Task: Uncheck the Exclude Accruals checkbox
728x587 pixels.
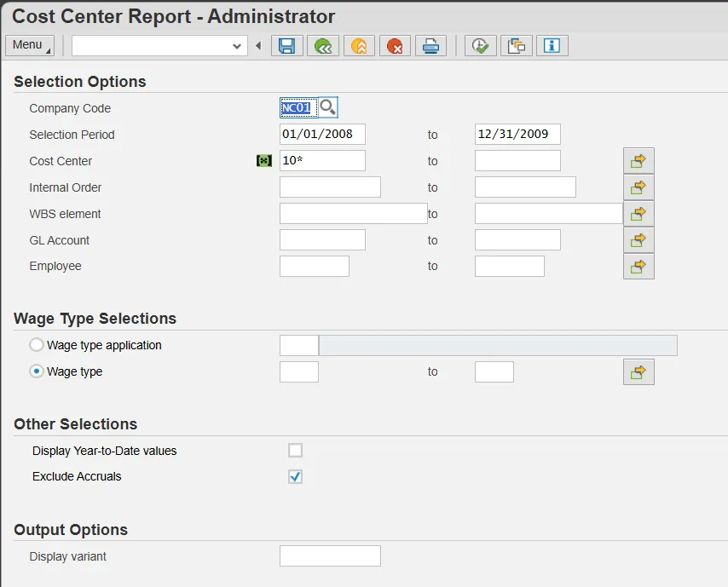Action: click(295, 477)
